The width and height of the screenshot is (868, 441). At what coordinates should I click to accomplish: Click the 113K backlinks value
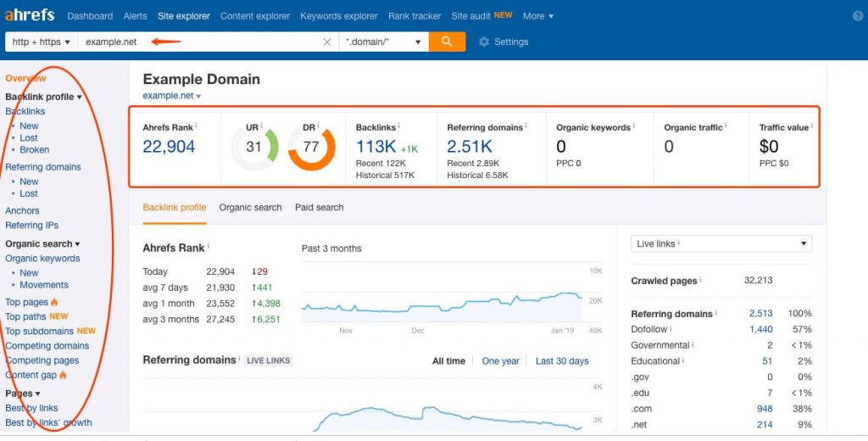(376, 146)
